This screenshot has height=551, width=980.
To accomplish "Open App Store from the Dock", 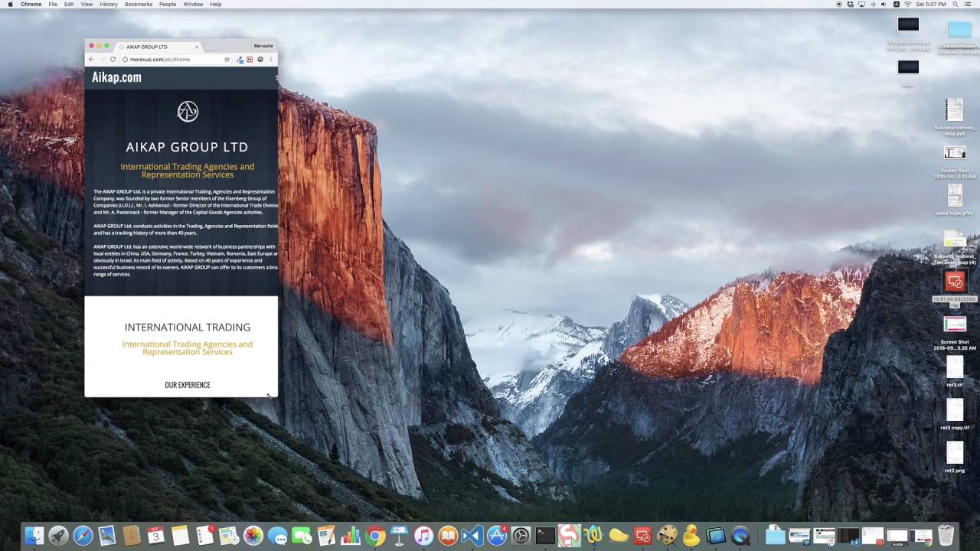I will pyautogui.click(x=497, y=536).
